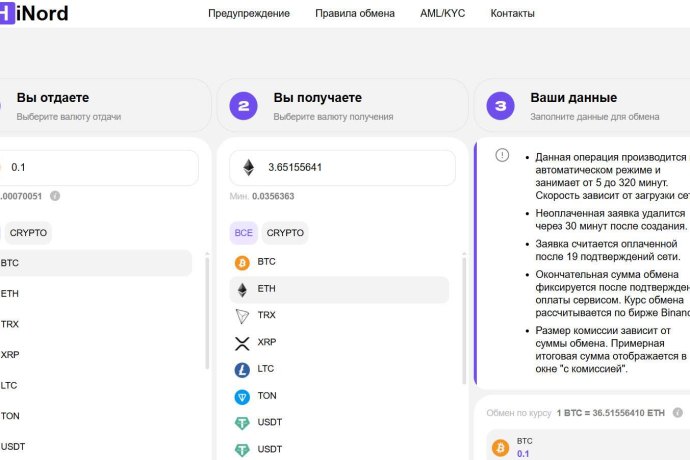Viewport: 690px width, 460px height.
Task: Click the Вы отдаете heading
Action: tap(53, 98)
